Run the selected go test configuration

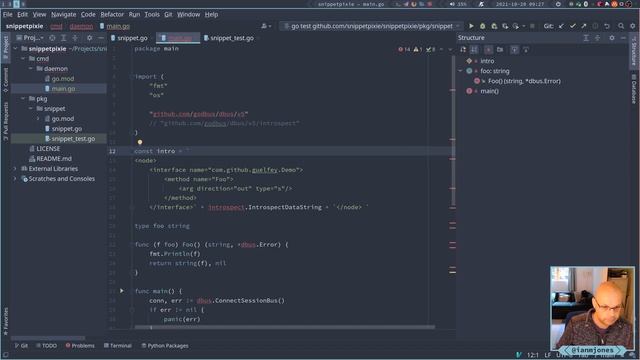click(471, 26)
